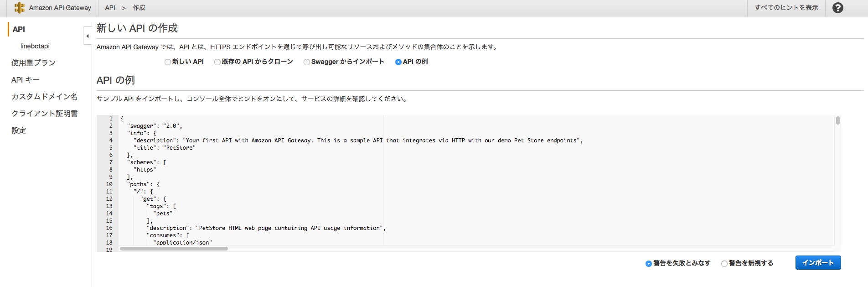Open 設定 in sidebar
The width and height of the screenshot is (868, 287).
19,130
